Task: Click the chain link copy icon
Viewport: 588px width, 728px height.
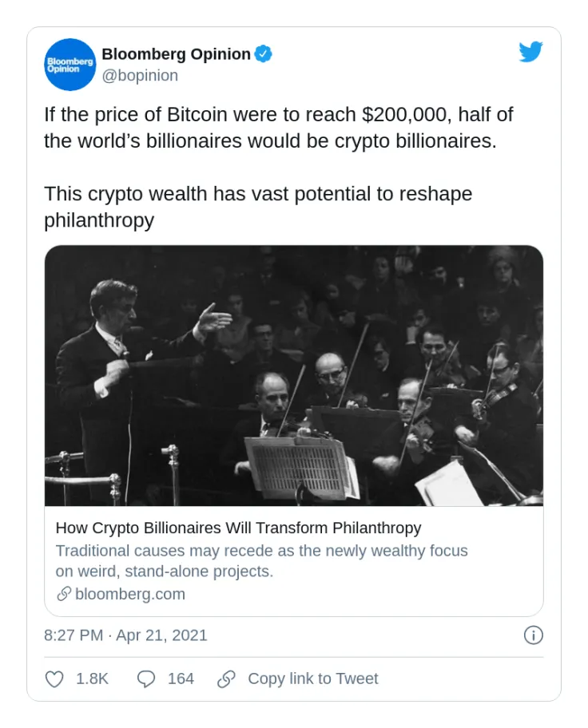Action: [226, 679]
